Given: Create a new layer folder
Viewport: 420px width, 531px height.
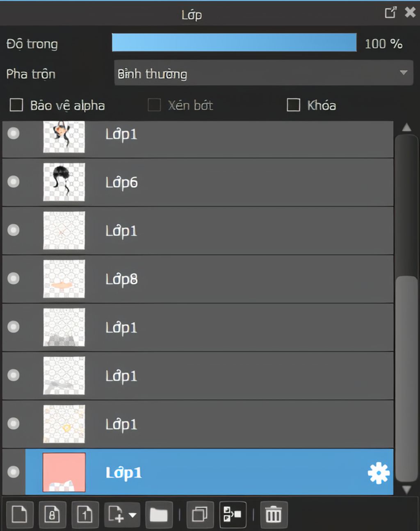Looking at the screenshot, I should (158, 514).
